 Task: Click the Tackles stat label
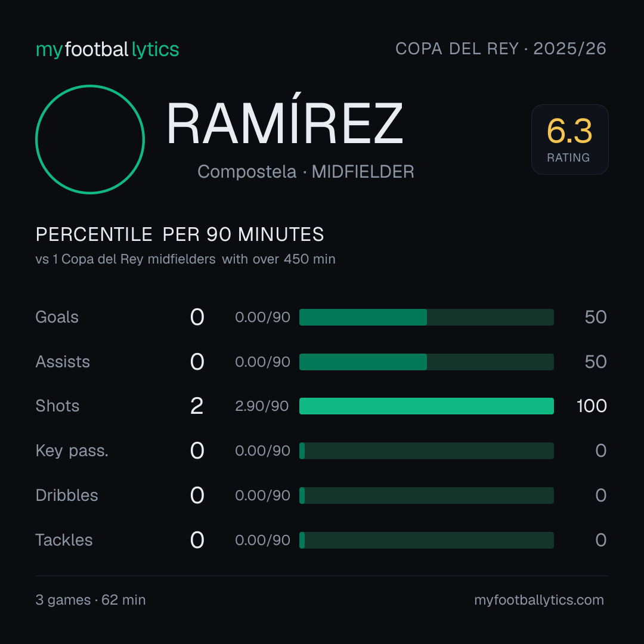[64, 540]
